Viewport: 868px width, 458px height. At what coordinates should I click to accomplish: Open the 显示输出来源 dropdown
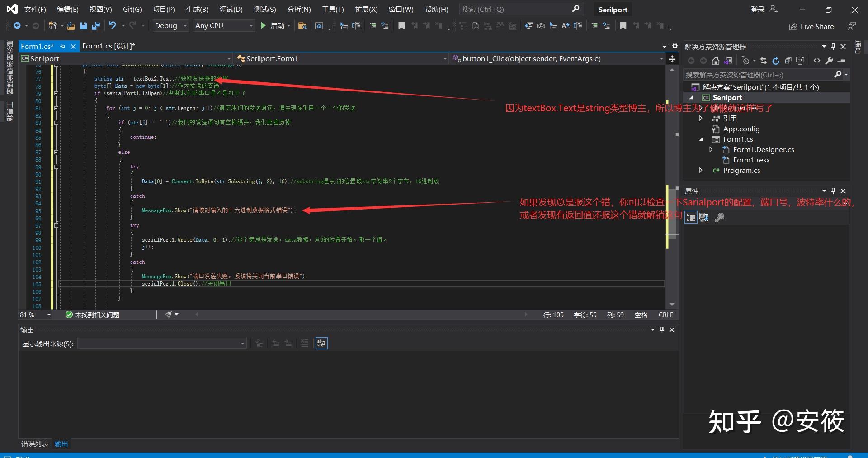click(162, 343)
